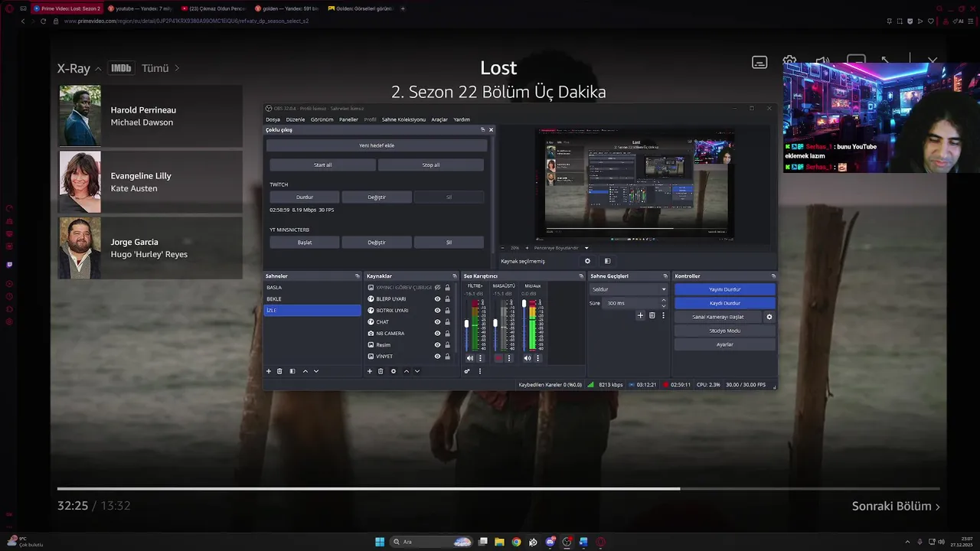
Task: Hide the VİNYET source
Action: coord(437,357)
